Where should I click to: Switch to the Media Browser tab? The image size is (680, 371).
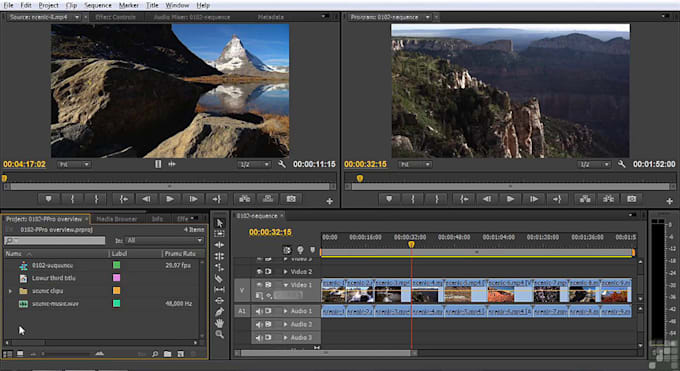pyautogui.click(x=116, y=219)
